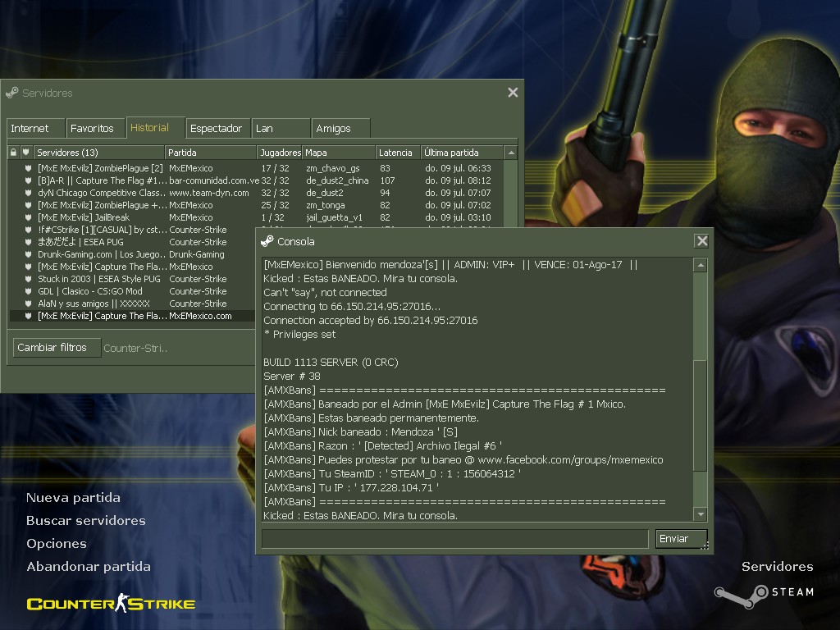840x630 pixels.
Task: Open the Espectador tab
Action: pos(217,129)
